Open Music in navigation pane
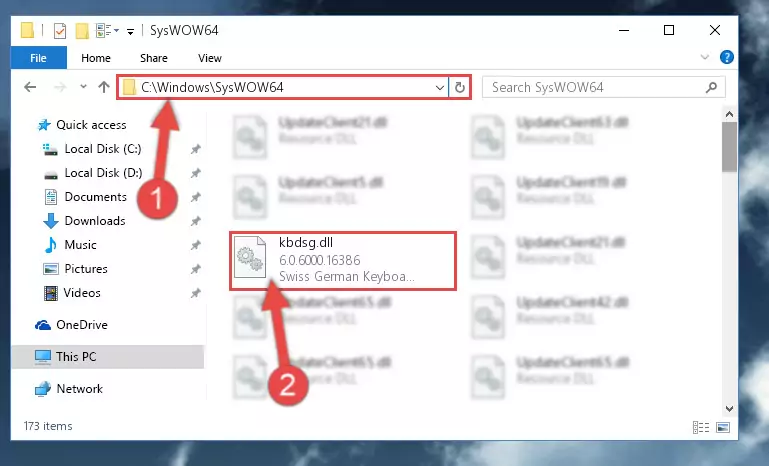This screenshot has height=466, width=769. pyautogui.click(x=80, y=245)
